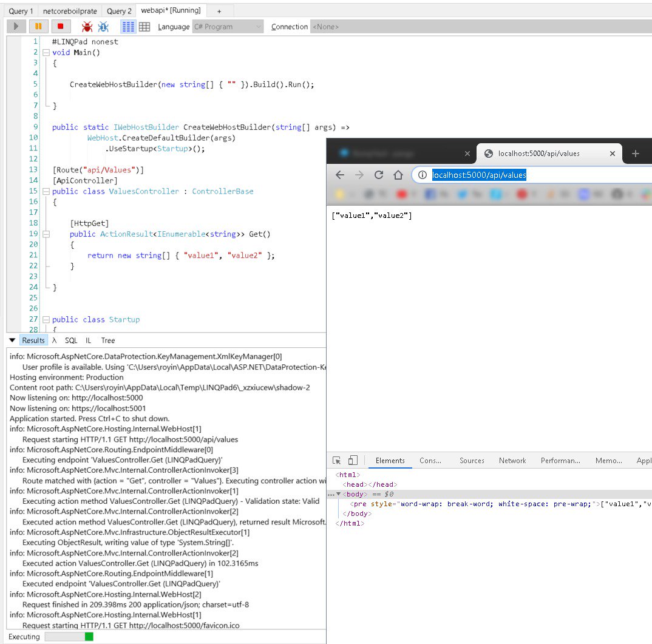Image resolution: width=652 pixels, height=644 pixels.
Task: Select the Results output tab
Action: pos(33,340)
